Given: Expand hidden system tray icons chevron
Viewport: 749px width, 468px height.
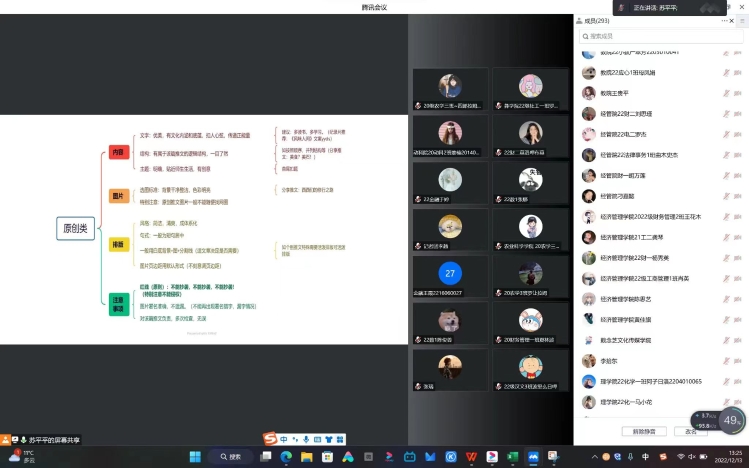Looking at the screenshot, I should tap(594, 457).
